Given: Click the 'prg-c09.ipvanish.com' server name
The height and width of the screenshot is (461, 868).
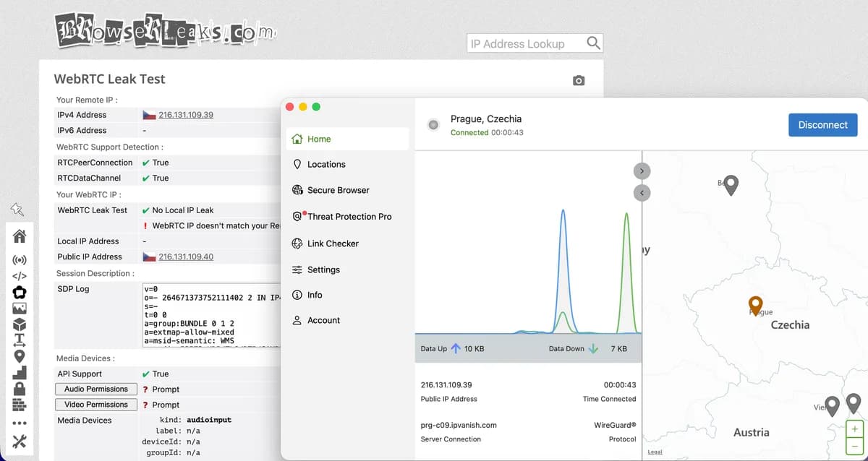Looking at the screenshot, I should click(459, 426).
